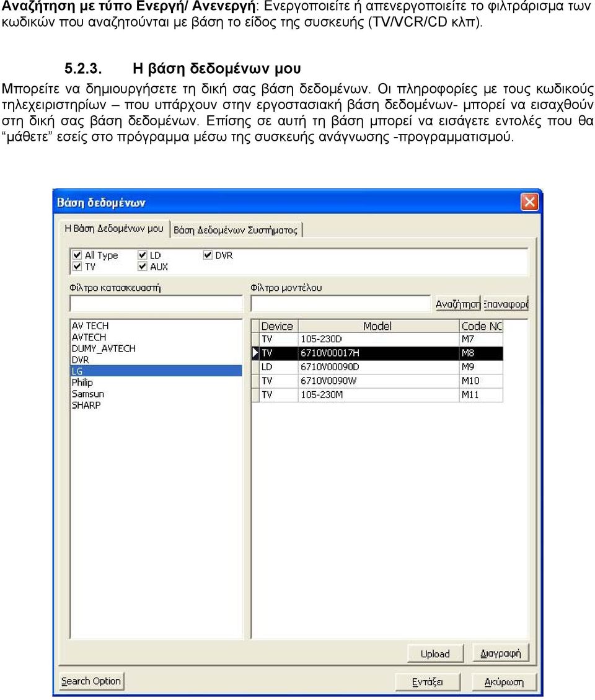The height and width of the screenshot is (700, 595).
Task: Select Samsun manufacturer entry
Action: pos(156,394)
